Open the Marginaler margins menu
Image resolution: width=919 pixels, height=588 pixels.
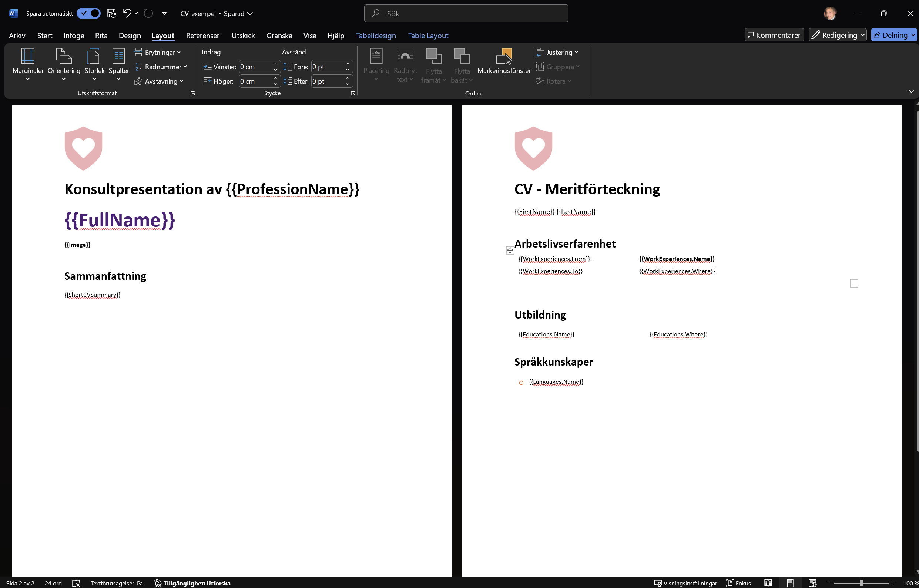coord(28,64)
